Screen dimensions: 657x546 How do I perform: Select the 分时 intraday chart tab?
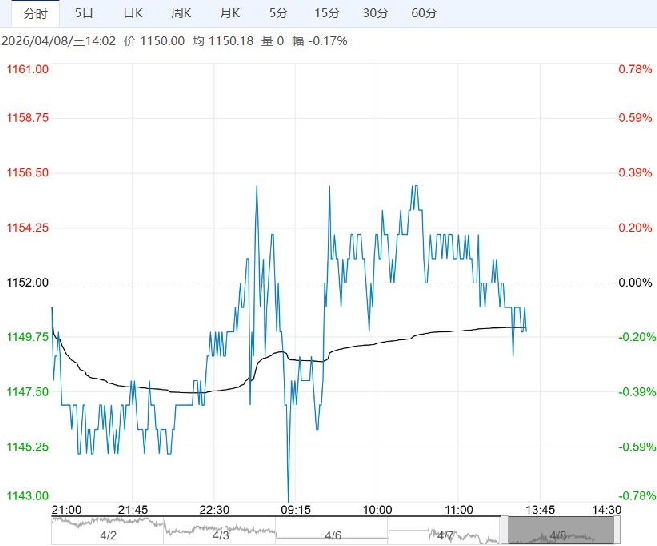pyautogui.click(x=35, y=13)
